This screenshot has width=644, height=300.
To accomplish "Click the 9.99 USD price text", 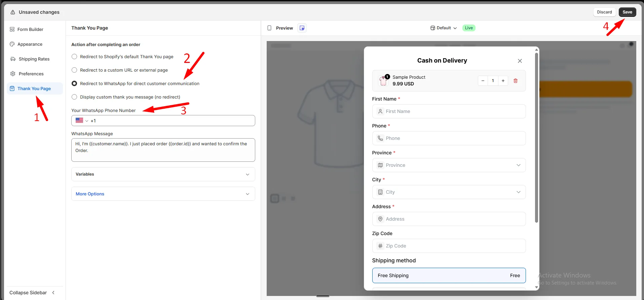I will pos(403,84).
